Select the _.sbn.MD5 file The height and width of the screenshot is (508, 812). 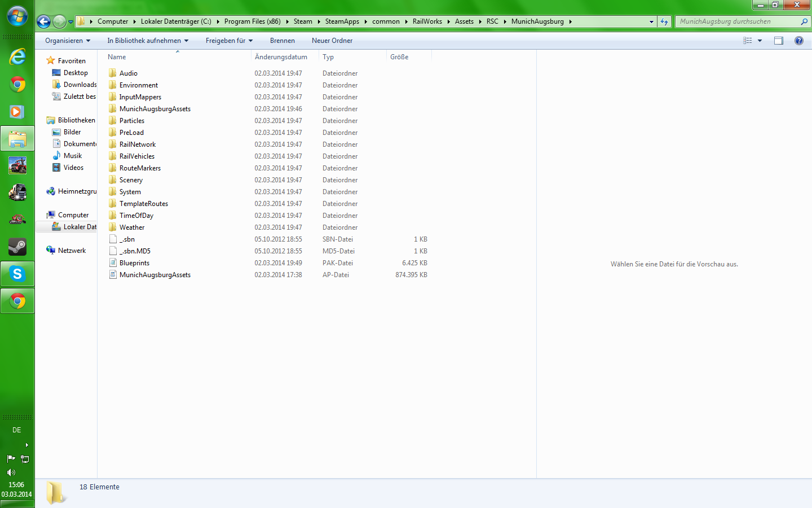(x=135, y=251)
